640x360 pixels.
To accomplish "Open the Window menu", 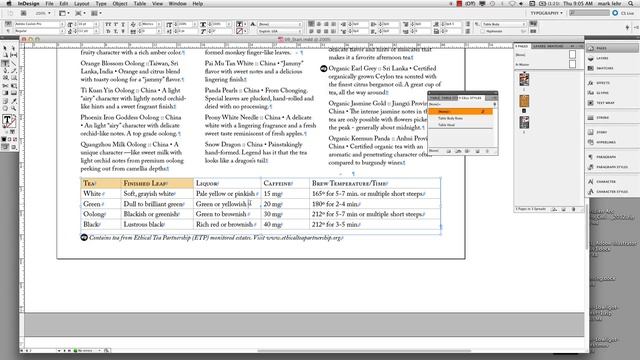I will click(178, 3).
